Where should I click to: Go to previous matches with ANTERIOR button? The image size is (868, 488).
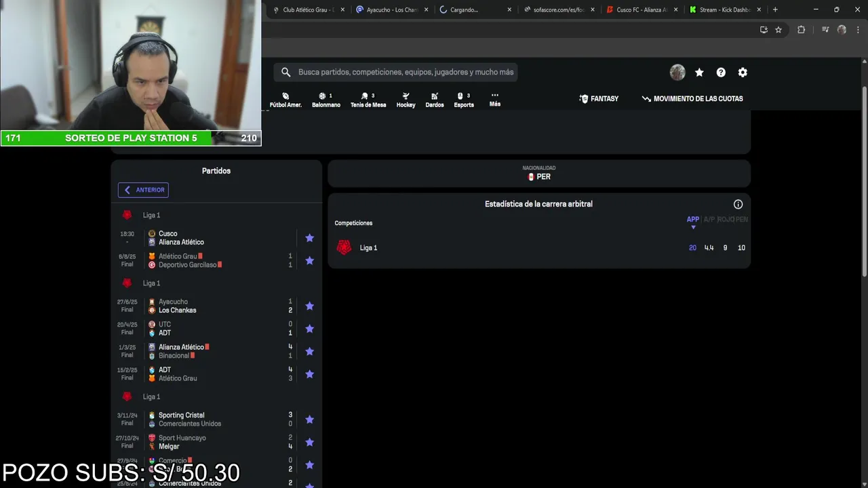[x=143, y=190]
